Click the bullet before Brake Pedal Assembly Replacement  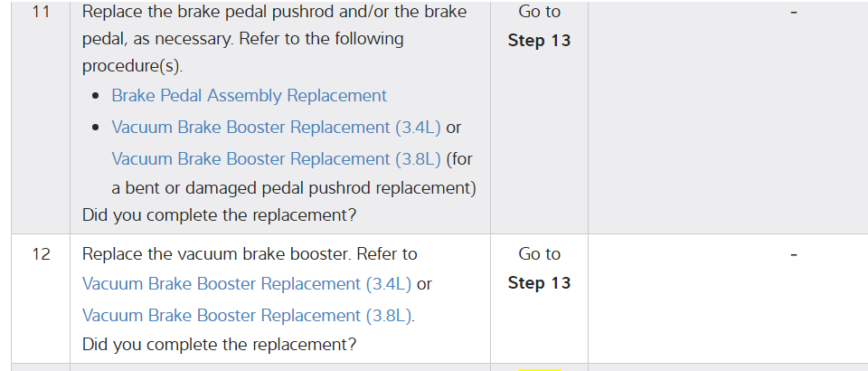click(96, 97)
